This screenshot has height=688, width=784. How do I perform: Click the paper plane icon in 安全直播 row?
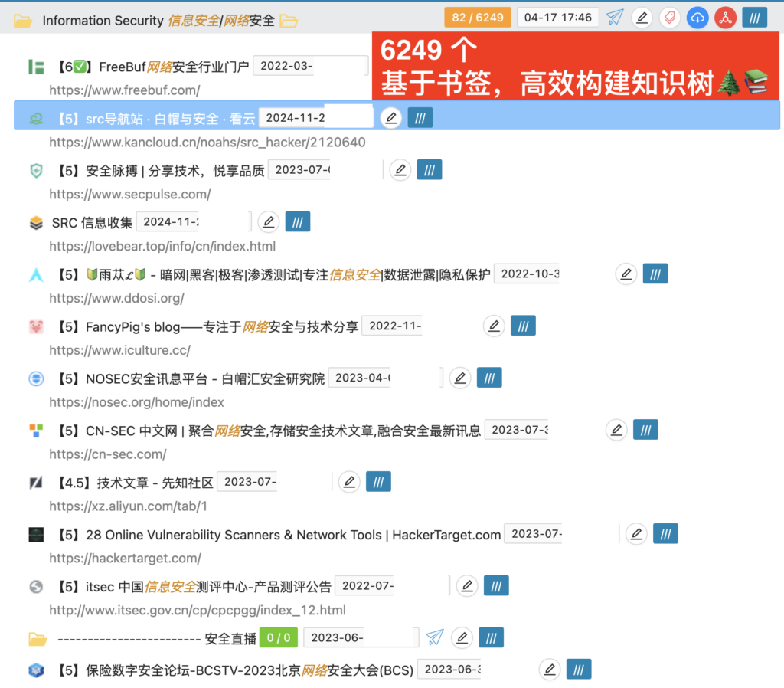click(x=435, y=638)
